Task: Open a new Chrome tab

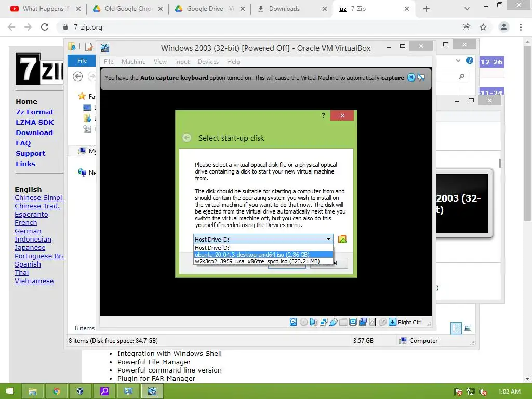Action: [x=427, y=9]
